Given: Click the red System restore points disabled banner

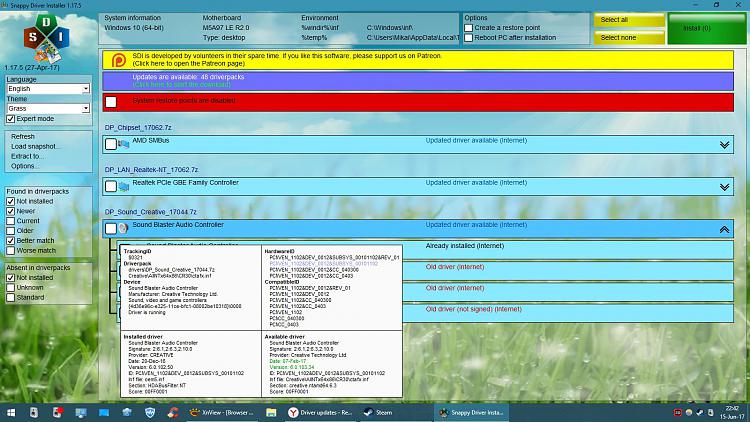Looking at the screenshot, I should tap(418, 102).
